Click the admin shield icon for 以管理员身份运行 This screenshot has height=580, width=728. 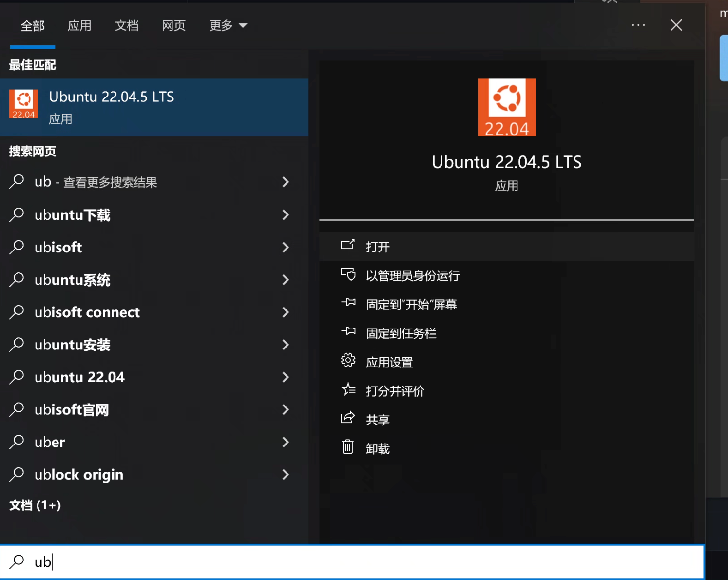click(348, 274)
